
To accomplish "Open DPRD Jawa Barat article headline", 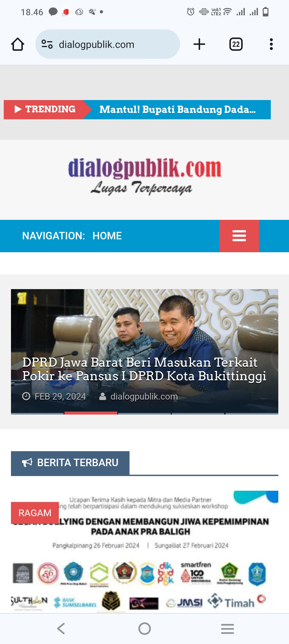I will coord(144,369).
